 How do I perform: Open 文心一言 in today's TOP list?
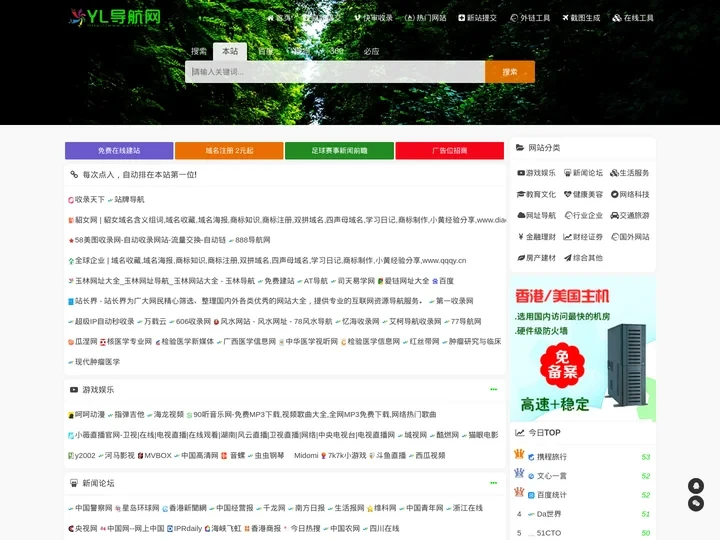click(x=551, y=476)
